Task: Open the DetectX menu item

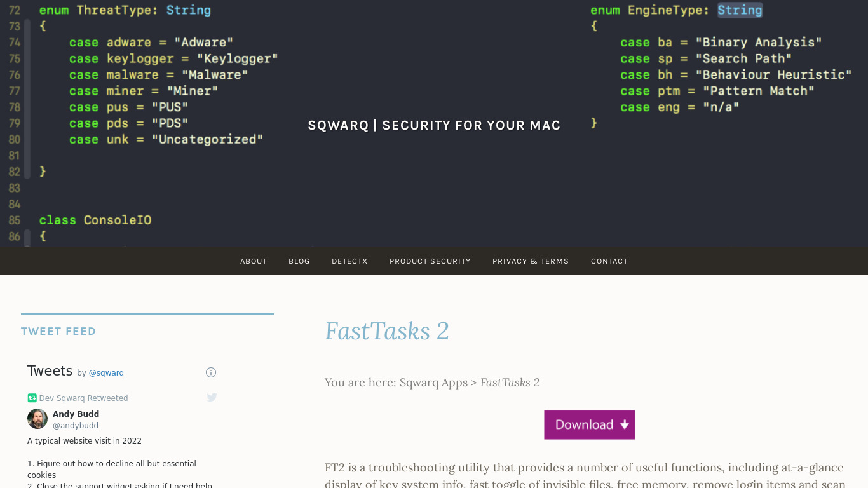Action: point(349,261)
